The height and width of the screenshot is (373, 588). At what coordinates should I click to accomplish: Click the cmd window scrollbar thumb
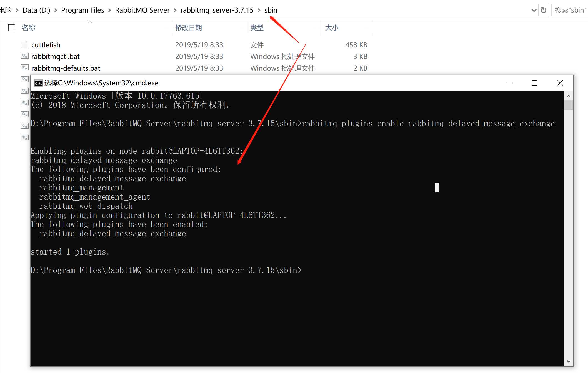point(569,105)
